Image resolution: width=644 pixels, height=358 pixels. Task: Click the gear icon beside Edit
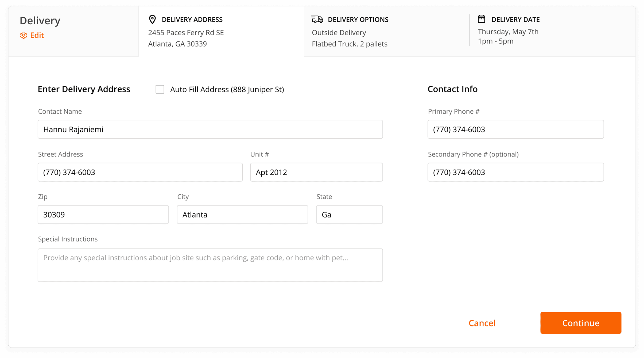point(24,35)
